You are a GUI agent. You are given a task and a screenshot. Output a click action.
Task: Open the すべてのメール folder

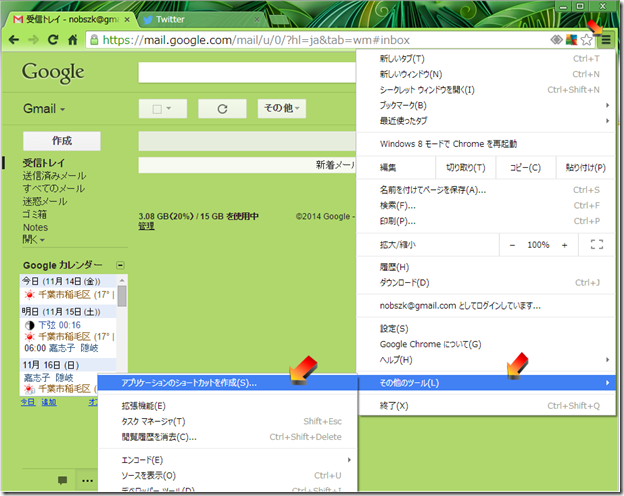click(x=54, y=188)
